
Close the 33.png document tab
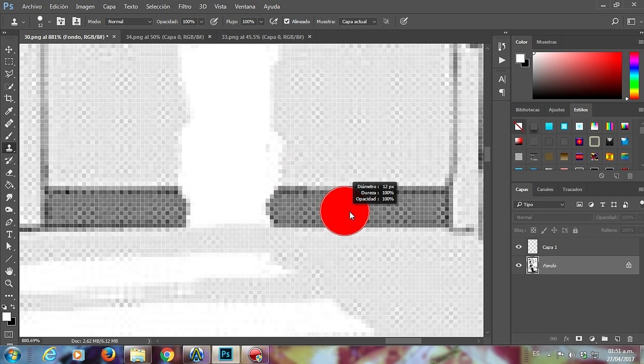tap(309, 37)
